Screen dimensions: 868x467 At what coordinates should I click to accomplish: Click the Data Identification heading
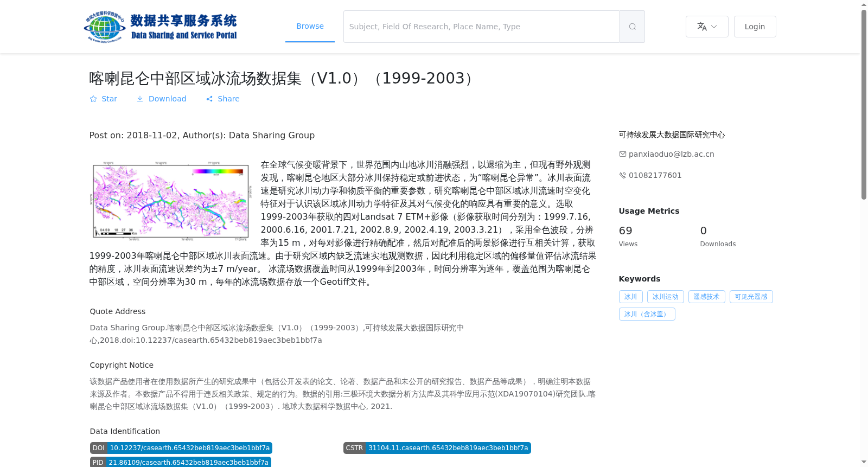coord(125,431)
